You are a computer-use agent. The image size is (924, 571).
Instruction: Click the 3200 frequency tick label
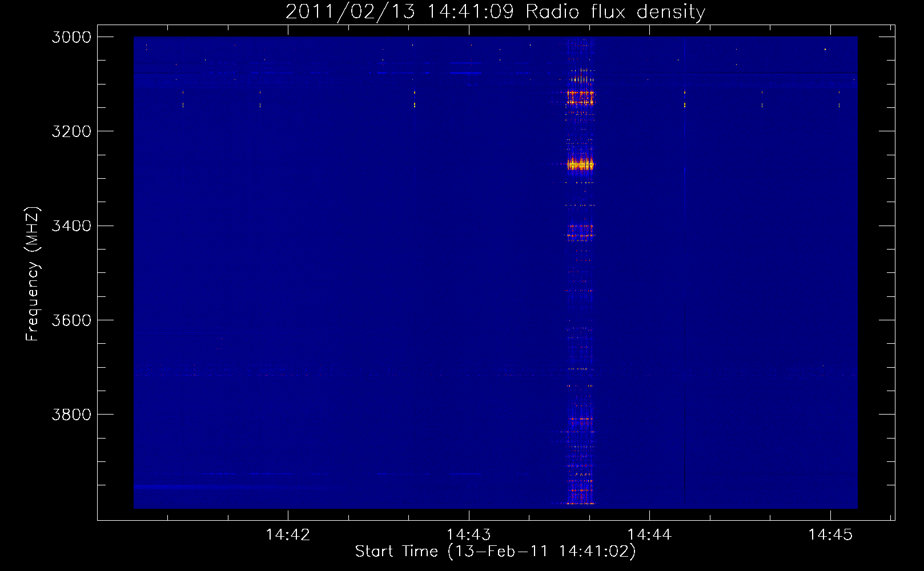point(71,131)
